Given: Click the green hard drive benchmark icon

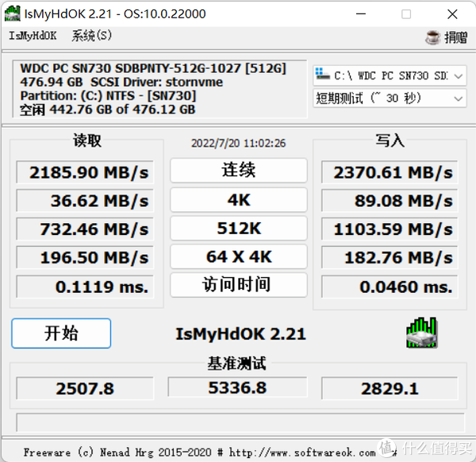Looking at the screenshot, I should point(422,333).
